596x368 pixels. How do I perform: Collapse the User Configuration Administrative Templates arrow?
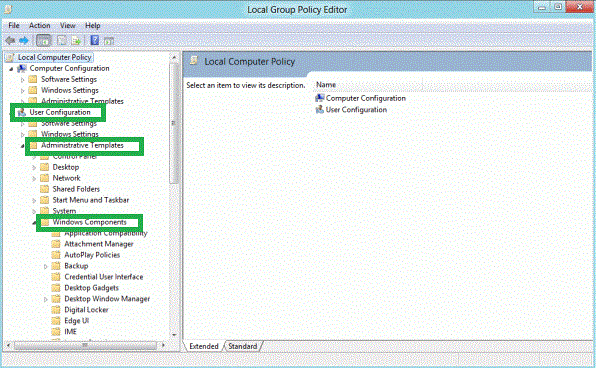[x=22, y=146]
